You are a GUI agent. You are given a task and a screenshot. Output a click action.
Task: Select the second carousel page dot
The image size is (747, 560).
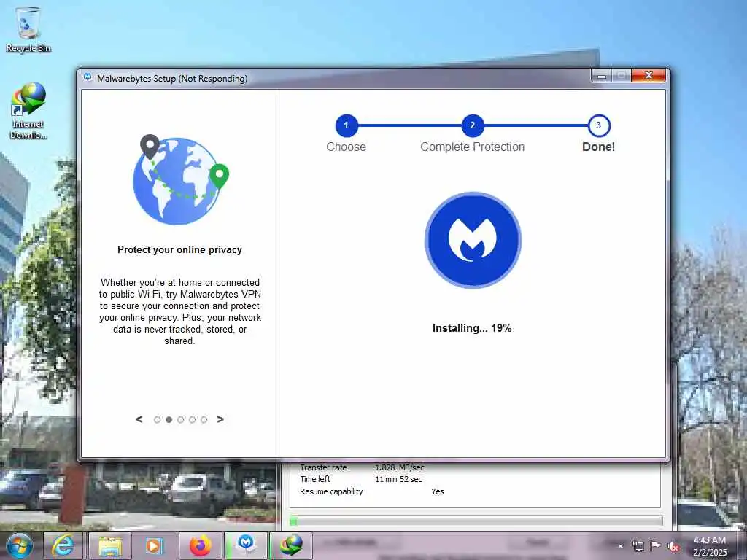pyautogui.click(x=169, y=420)
